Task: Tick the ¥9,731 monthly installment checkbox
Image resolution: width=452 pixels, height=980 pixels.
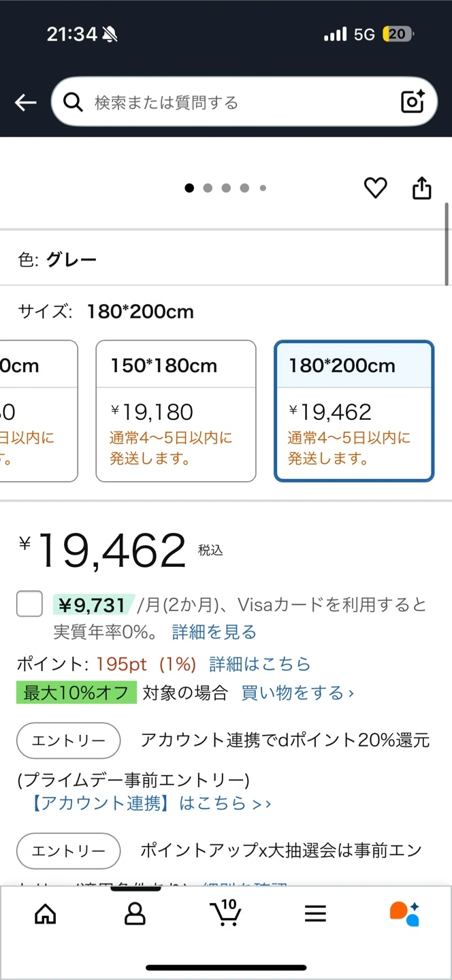Action: 29,604
